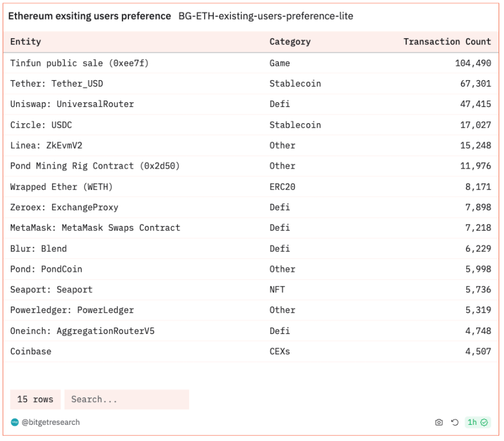504x441 pixels.
Task: Open the BG-ETH-existing-users-preference-lite query link
Action: 266,16
